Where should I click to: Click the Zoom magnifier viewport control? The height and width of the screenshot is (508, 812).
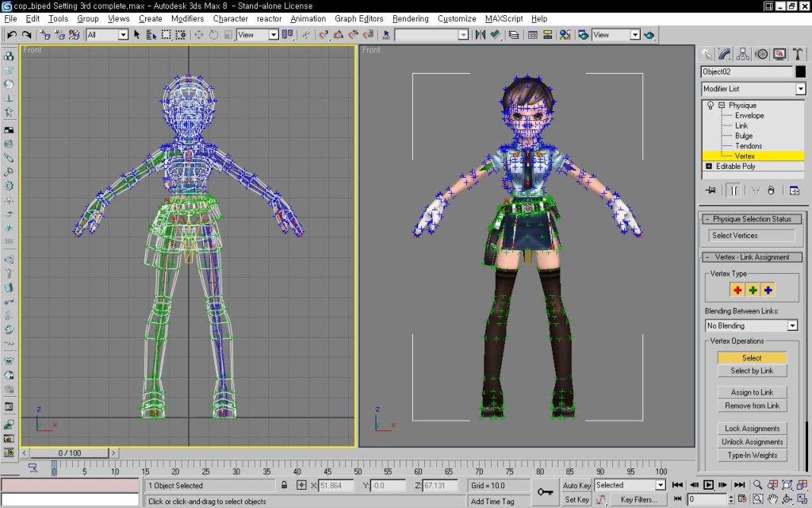point(757,485)
